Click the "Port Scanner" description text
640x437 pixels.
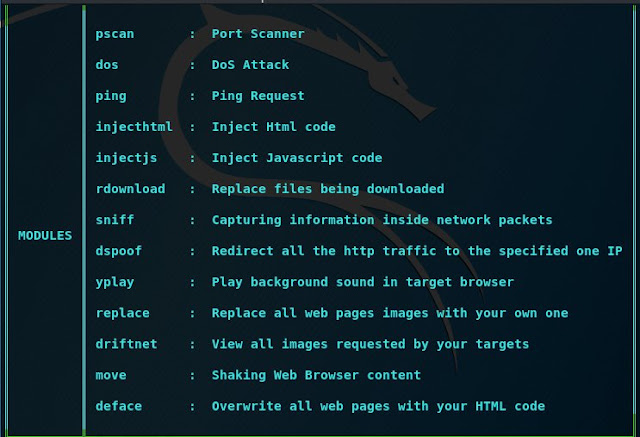(x=258, y=34)
